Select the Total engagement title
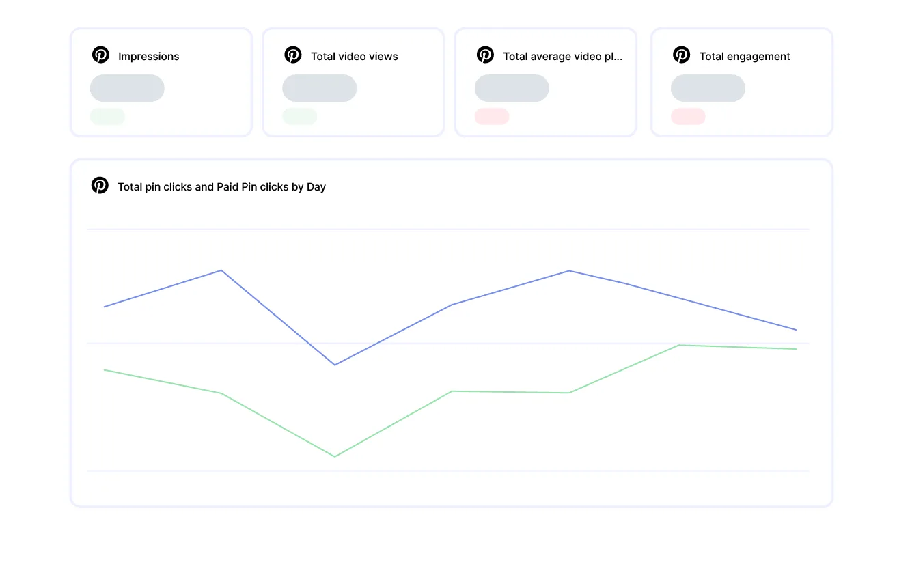897x588 pixels. (x=744, y=57)
